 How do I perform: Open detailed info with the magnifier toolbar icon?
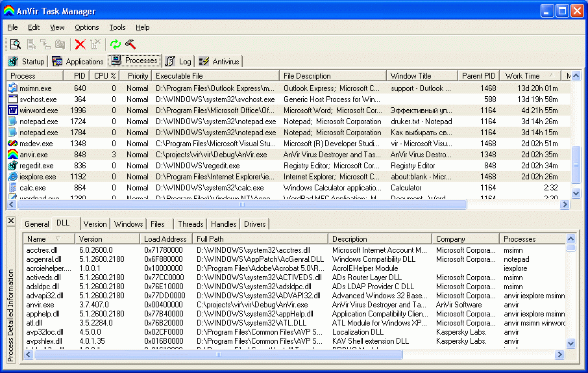tap(16, 44)
